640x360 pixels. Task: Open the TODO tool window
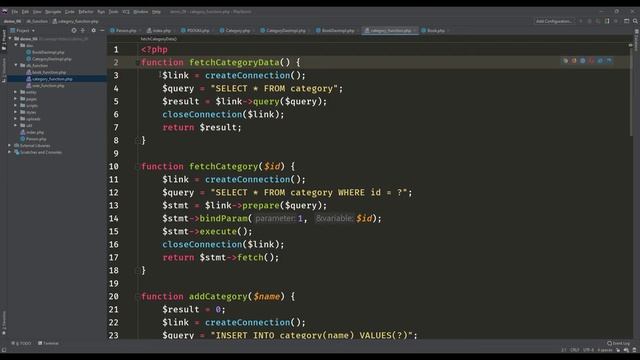coord(21,343)
